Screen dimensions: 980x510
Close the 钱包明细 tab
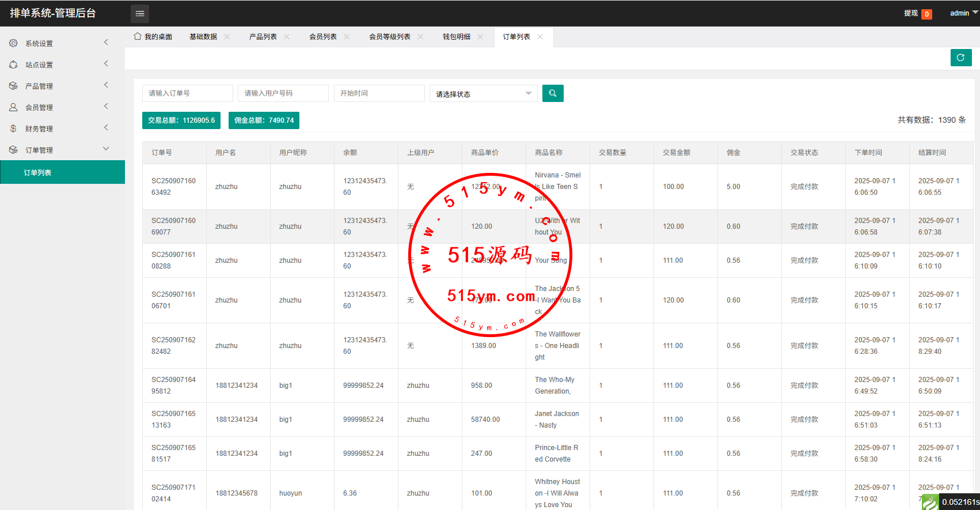[x=480, y=37]
